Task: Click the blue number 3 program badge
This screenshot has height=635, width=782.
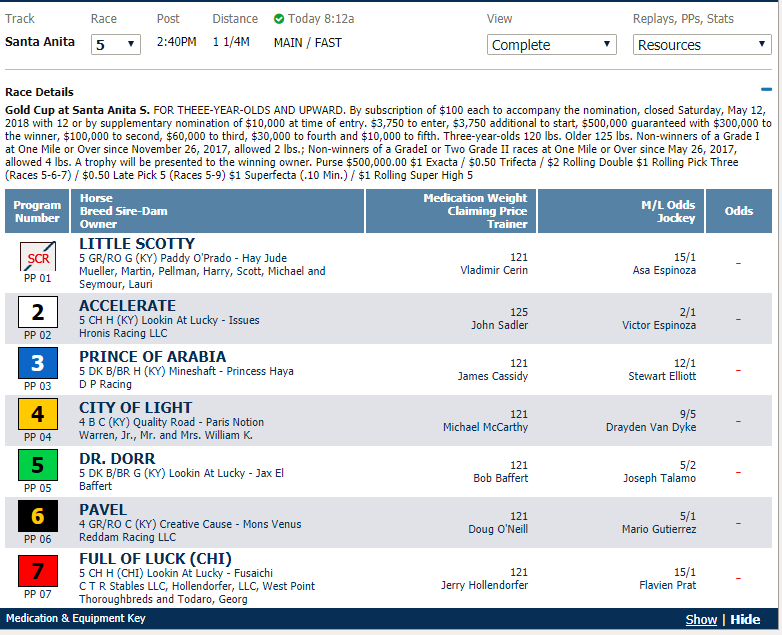Action: pos(38,363)
